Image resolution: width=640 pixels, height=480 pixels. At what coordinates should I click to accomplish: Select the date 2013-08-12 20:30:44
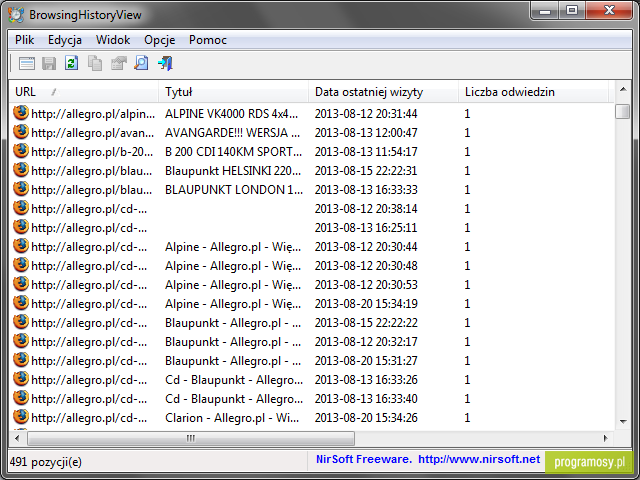coord(366,247)
